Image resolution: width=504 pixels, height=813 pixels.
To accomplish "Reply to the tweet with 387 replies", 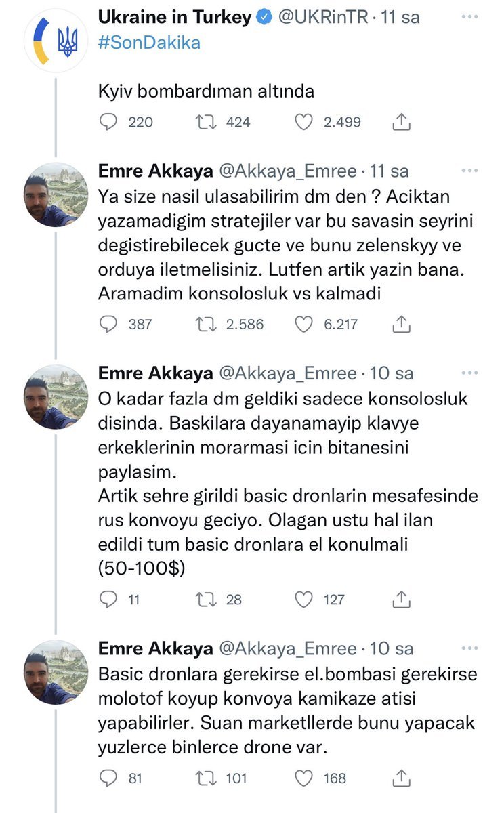I will click(109, 325).
